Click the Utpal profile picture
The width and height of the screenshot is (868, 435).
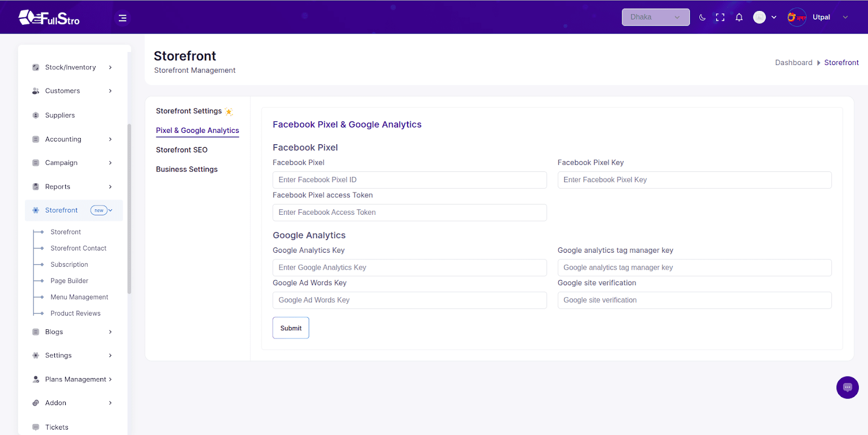[796, 17]
